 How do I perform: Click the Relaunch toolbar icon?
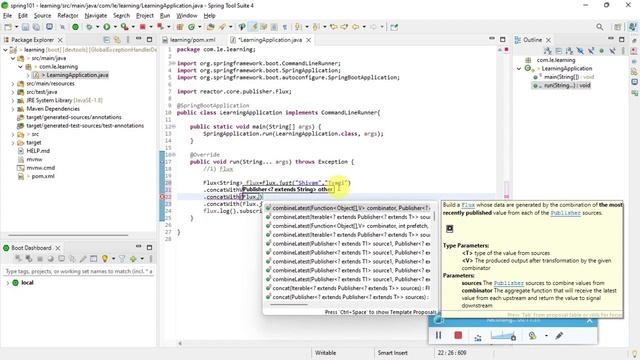click(160, 27)
